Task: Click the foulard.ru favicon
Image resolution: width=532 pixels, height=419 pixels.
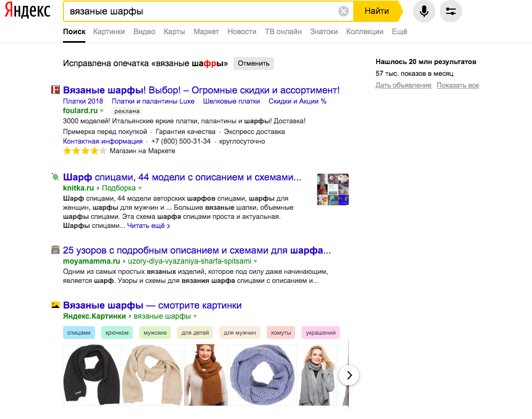Action: 55,90
